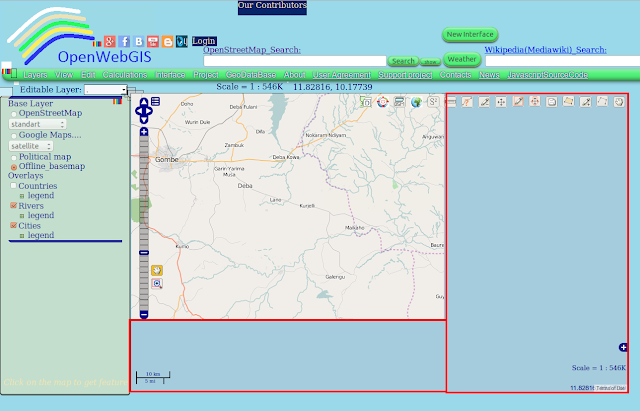The height and width of the screenshot is (411, 640).
Task: Expand the Countries legend
Action: click(22, 196)
